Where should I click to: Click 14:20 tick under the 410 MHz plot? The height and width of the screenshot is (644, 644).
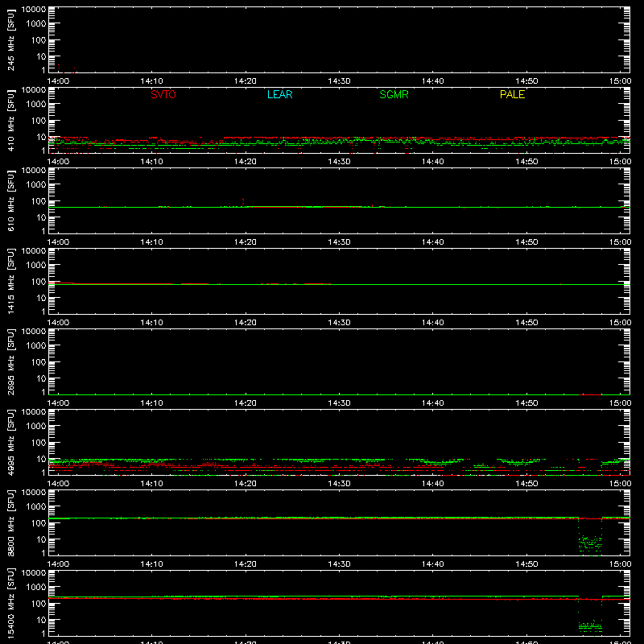246,162
